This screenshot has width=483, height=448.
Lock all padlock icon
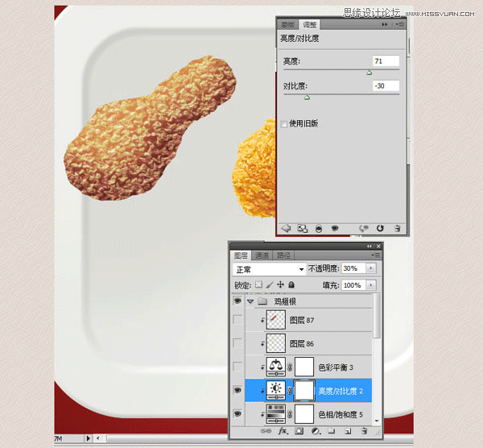(x=291, y=284)
